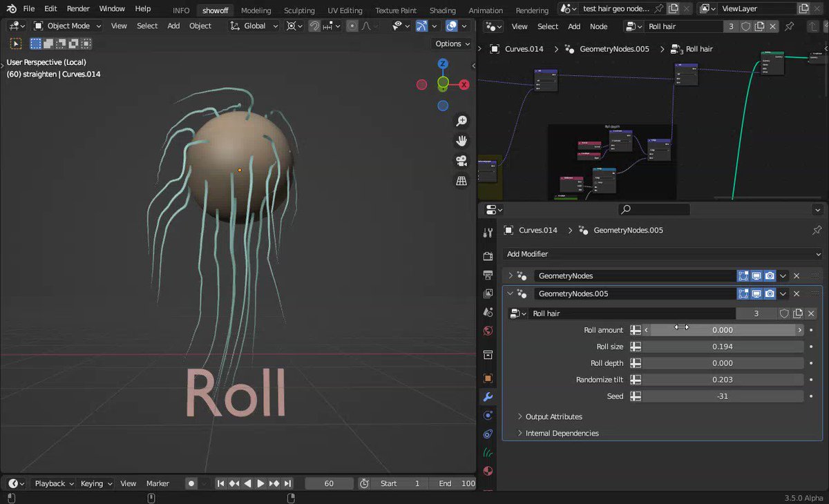The height and width of the screenshot is (504, 829).
Task: Open the Modifier Properties wrench tab
Action: (x=488, y=397)
